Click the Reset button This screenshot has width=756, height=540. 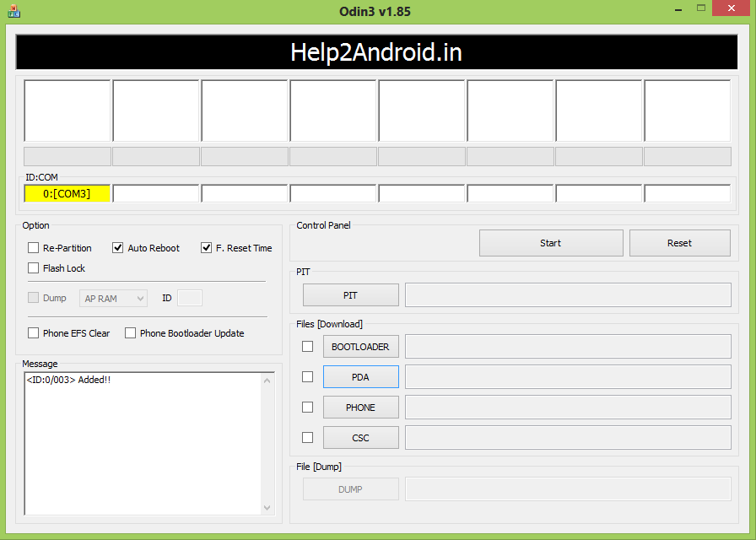point(680,243)
